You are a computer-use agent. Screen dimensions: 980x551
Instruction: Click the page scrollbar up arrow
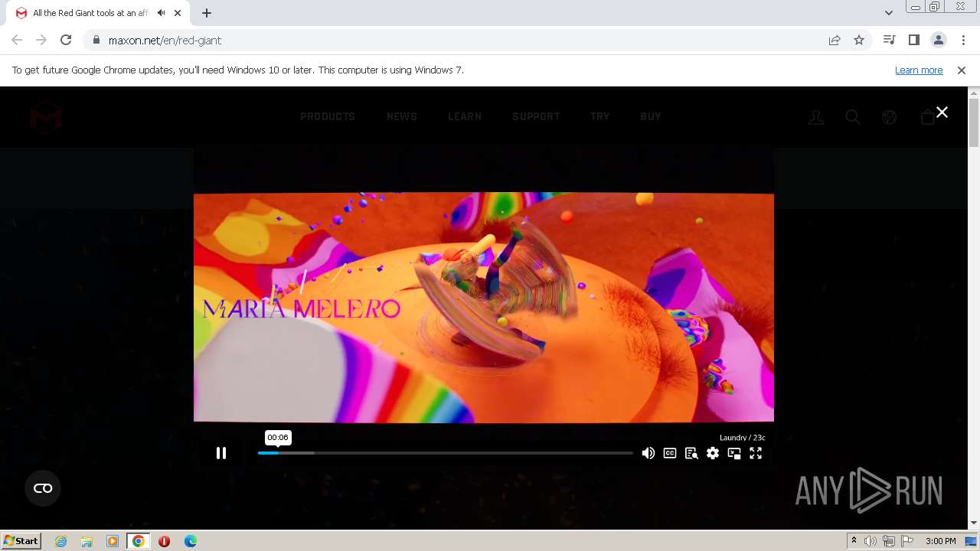tap(974, 93)
